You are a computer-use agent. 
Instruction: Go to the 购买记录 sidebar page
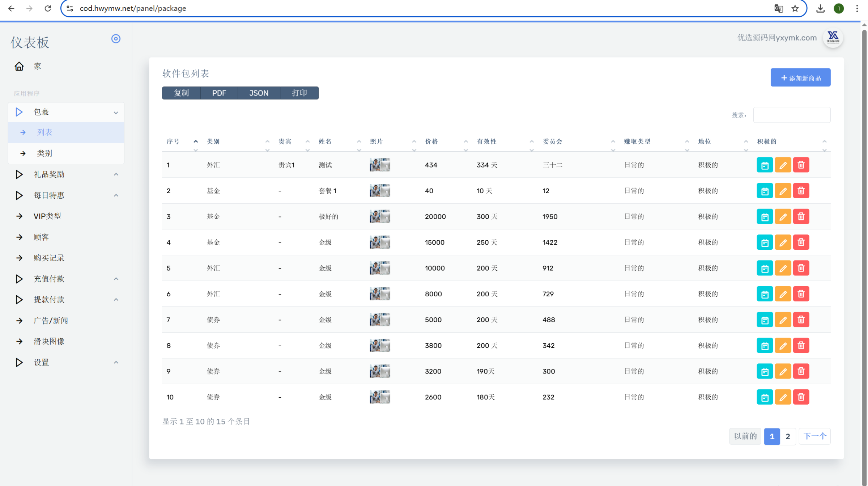(49, 258)
